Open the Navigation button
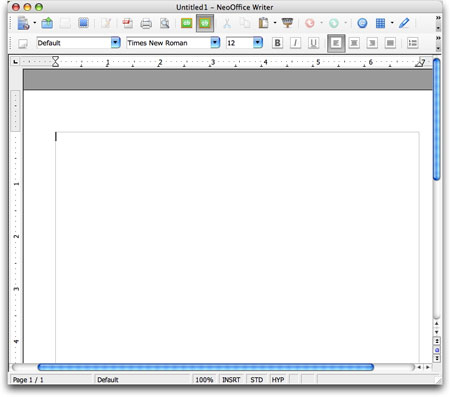Screen dimensions: 450x397 [437, 350]
